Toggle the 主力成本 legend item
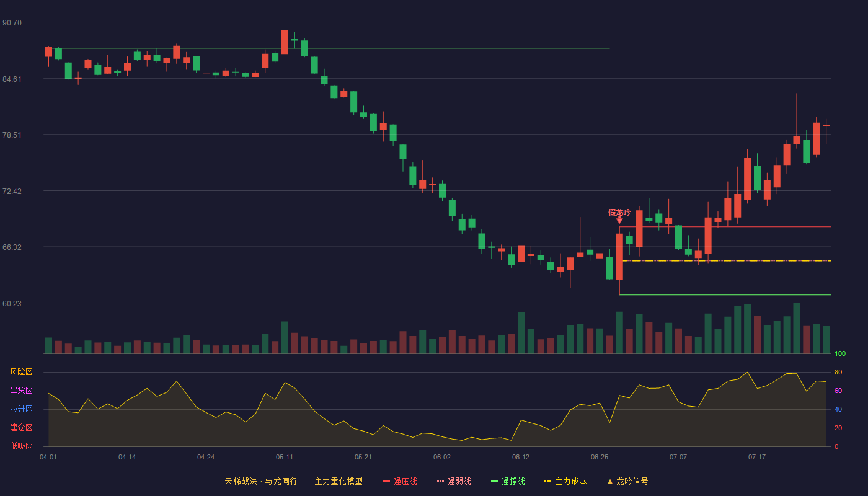 tap(565, 481)
